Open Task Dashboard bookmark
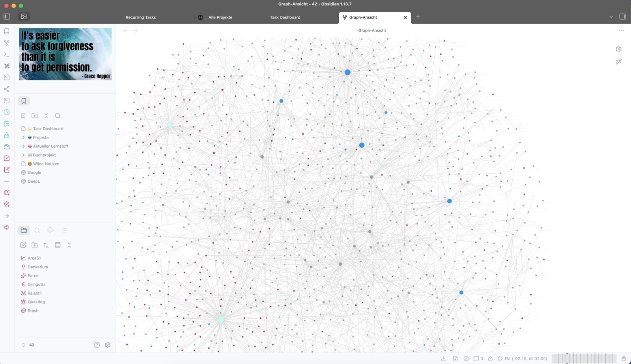Image resolution: width=631 pixels, height=364 pixels. [48, 129]
